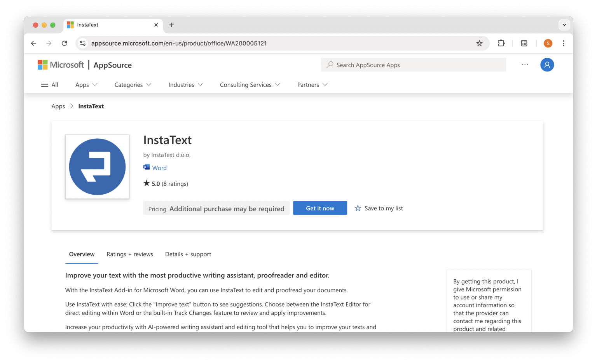Expand the Consulting Services dropdown
The height and width of the screenshot is (364, 597).
point(250,84)
